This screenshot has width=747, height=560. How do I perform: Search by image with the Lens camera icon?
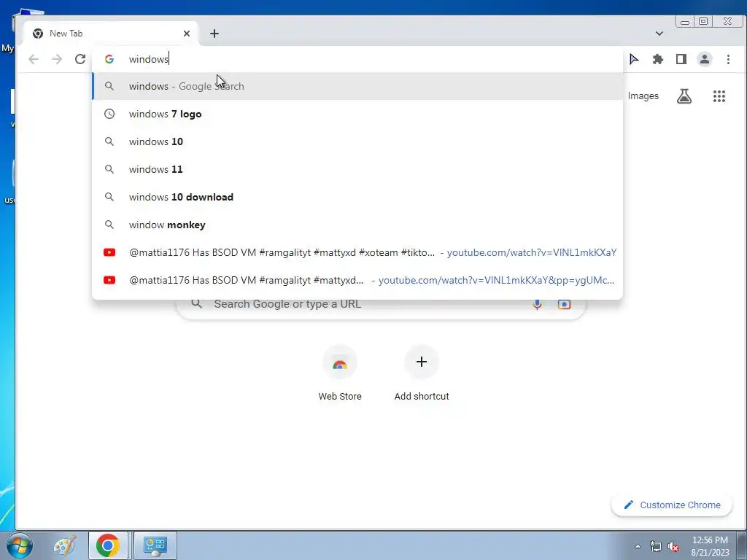click(564, 304)
